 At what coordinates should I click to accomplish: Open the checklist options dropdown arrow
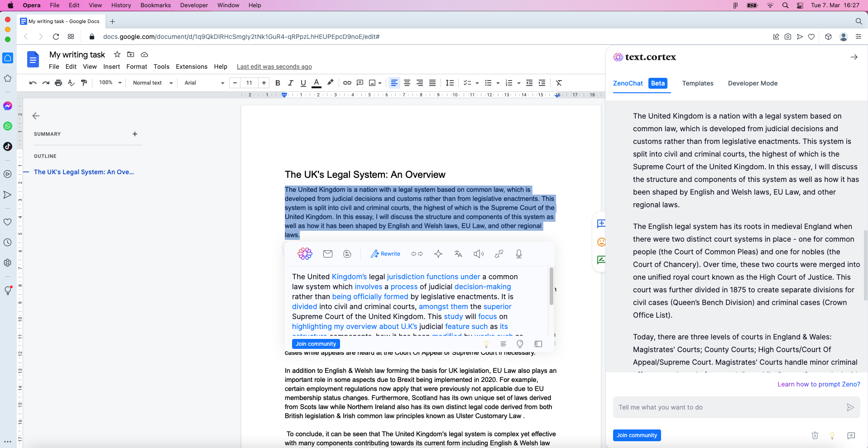(x=477, y=83)
